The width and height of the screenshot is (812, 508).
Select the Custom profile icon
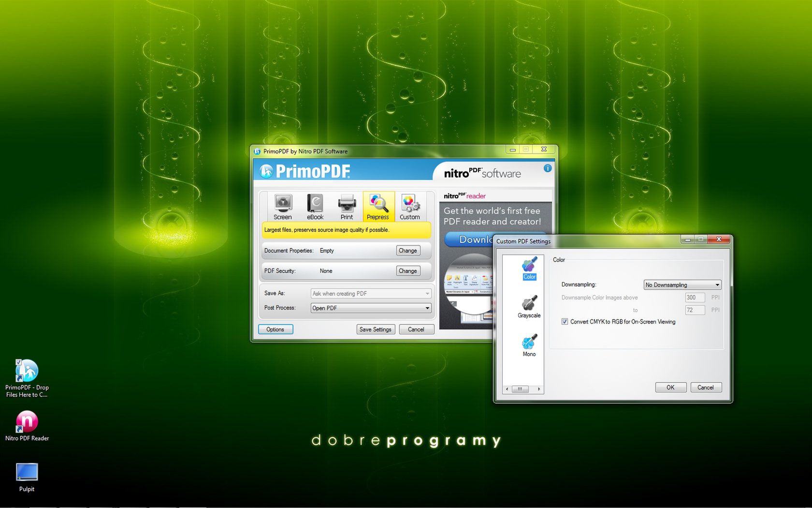point(410,207)
